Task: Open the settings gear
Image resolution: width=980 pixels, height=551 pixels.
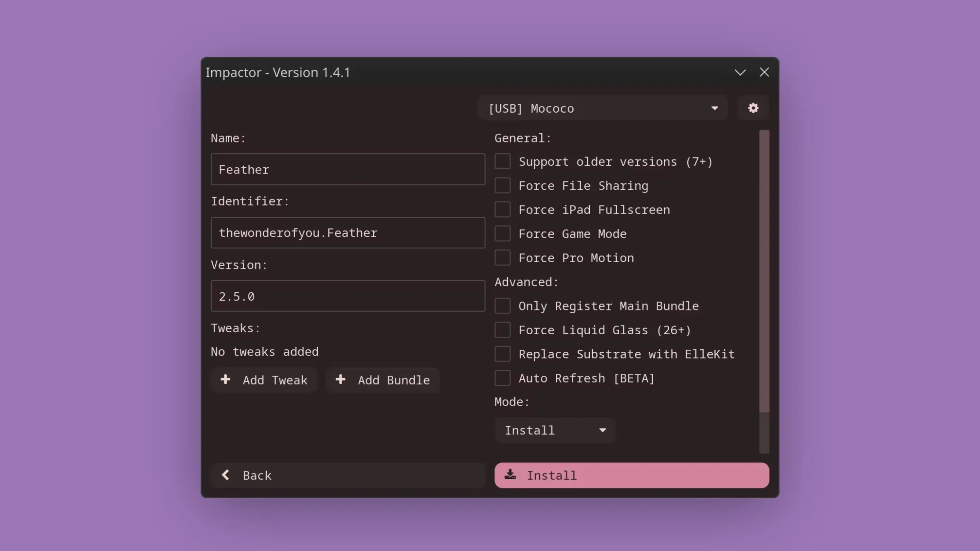Action: pyautogui.click(x=753, y=108)
